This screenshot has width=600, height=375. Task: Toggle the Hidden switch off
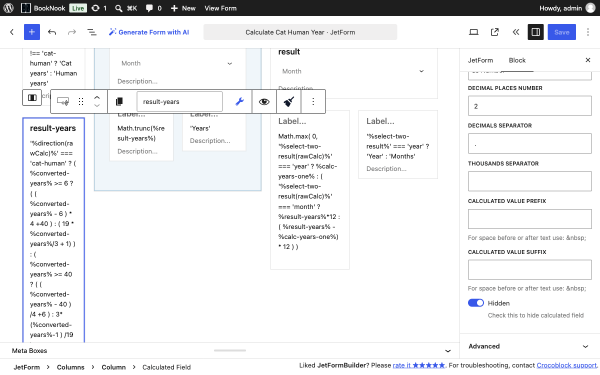476,303
